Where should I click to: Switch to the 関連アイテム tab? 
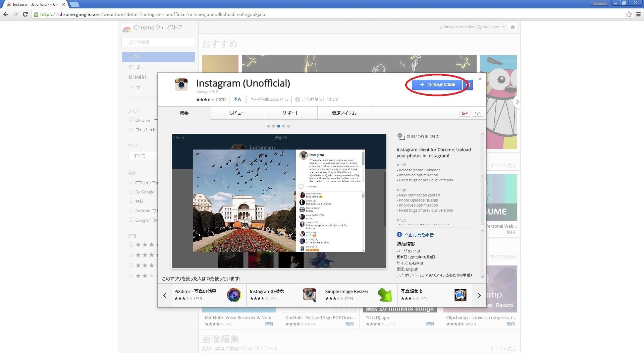click(344, 113)
